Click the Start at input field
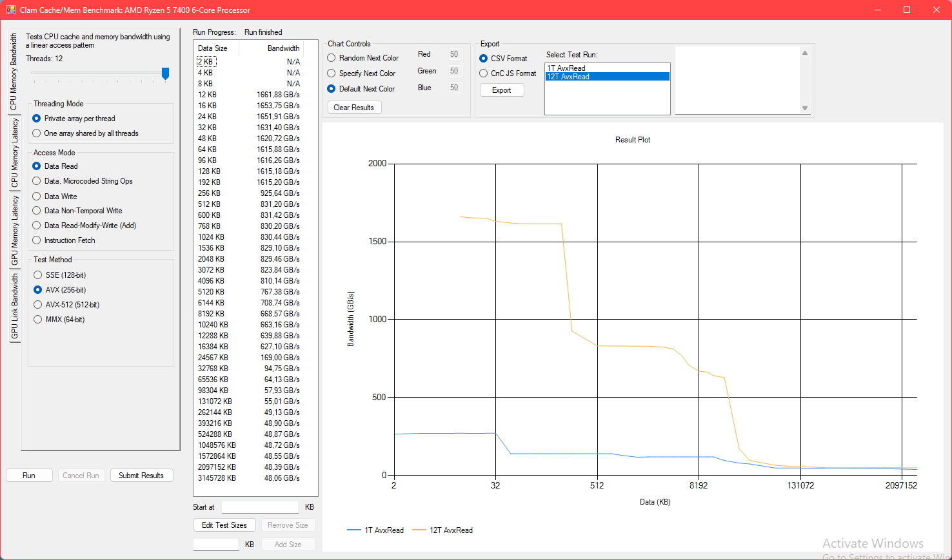 (x=260, y=507)
